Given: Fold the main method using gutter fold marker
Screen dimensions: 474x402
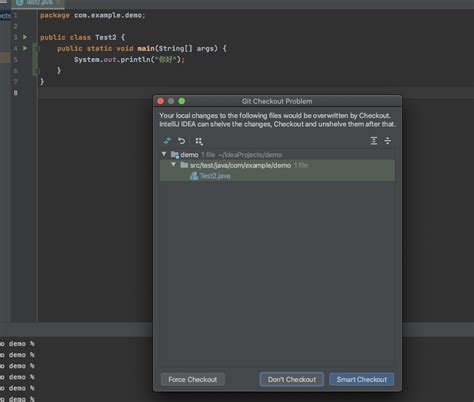Looking at the screenshot, I should [37, 49].
